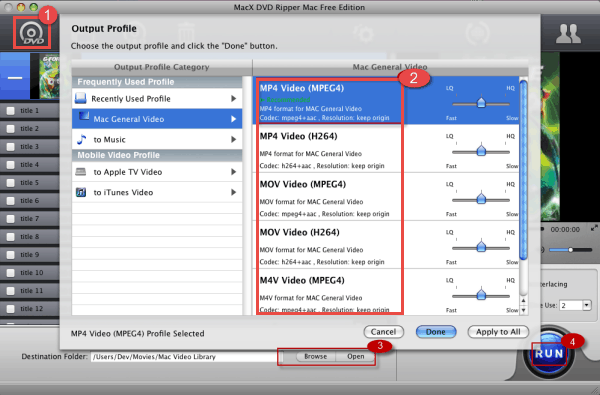The image size is (600, 395).
Task: Choose to Apple TV Video category
Action: pyautogui.click(x=157, y=172)
